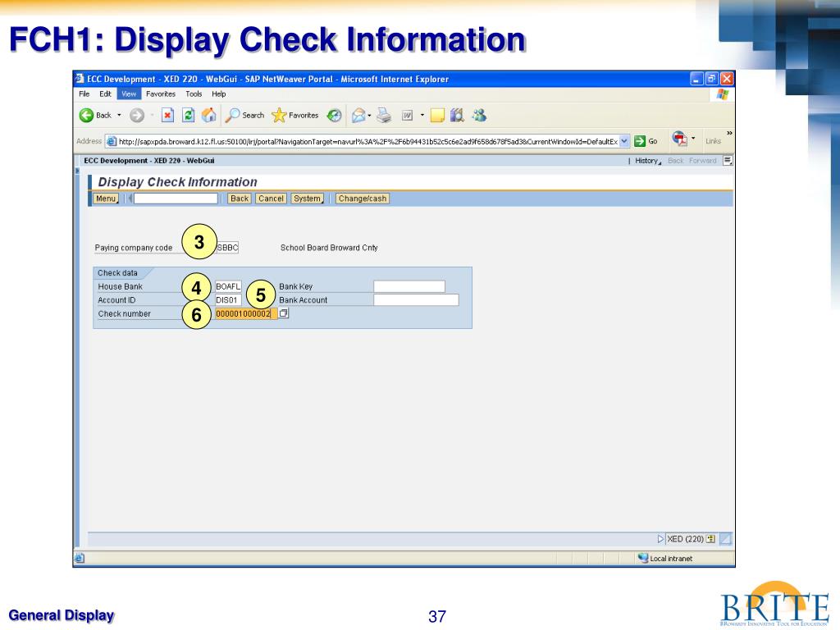The image size is (840, 630).
Task: Click the page icon in IE status bar
Action: (80, 558)
